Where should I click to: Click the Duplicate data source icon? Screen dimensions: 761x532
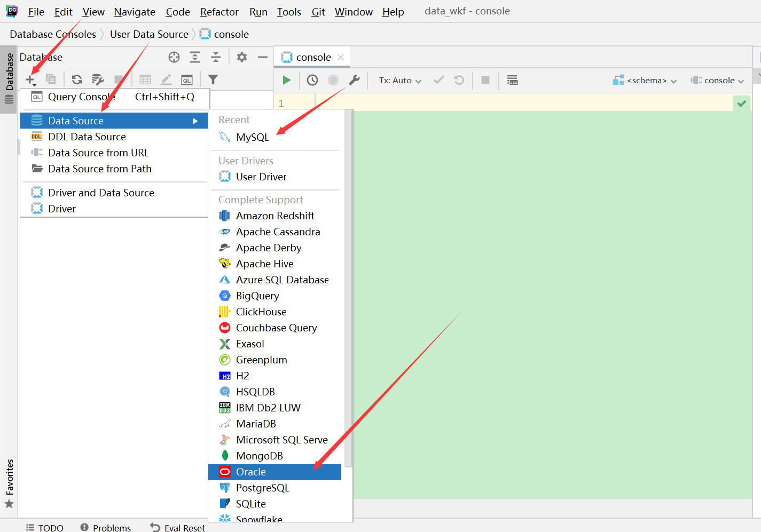pos(51,80)
